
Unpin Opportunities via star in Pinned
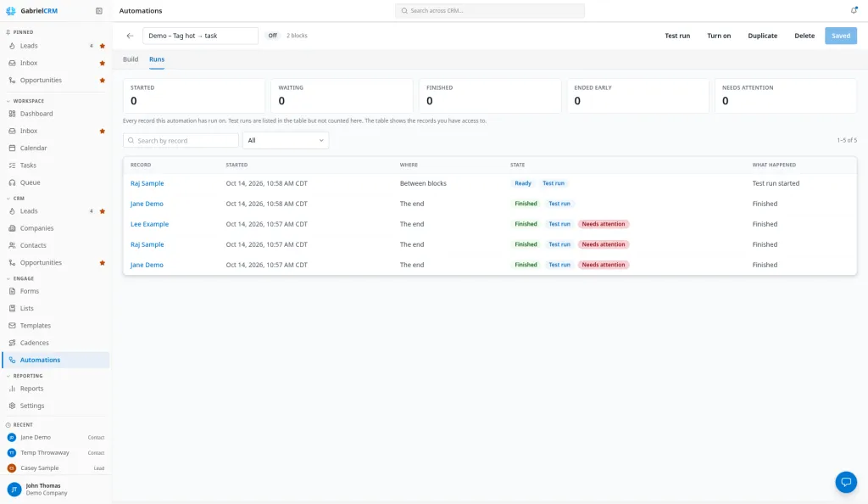click(x=103, y=81)
